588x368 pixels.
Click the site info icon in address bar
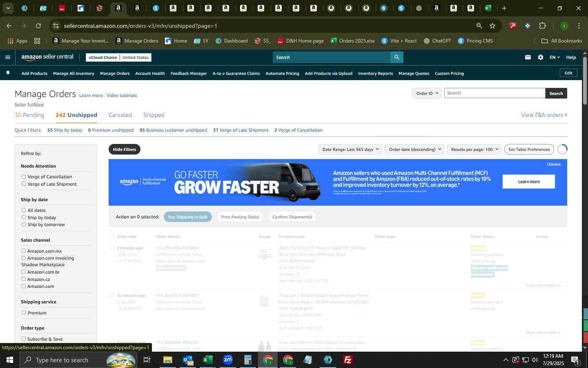[x=56, y=26]
